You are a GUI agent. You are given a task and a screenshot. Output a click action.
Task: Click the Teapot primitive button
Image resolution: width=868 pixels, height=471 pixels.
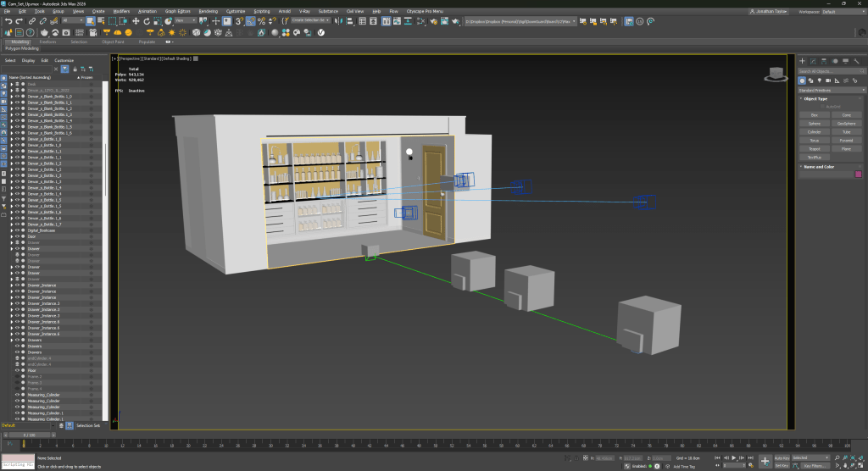pos(814,149)
